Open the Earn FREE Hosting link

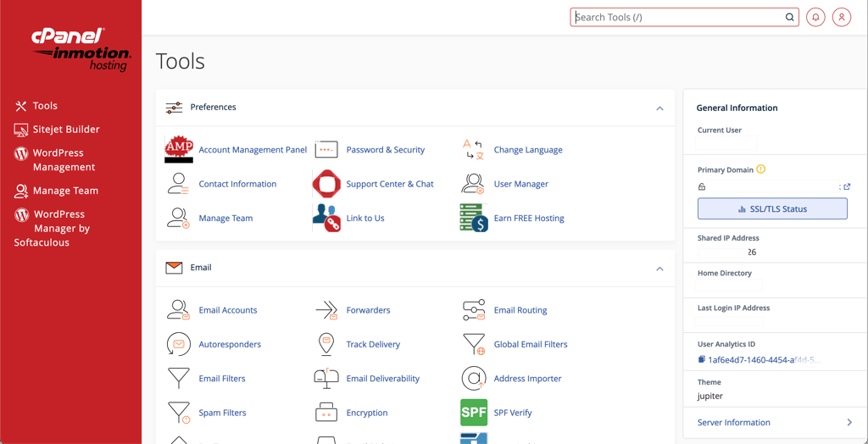(529, 218)
